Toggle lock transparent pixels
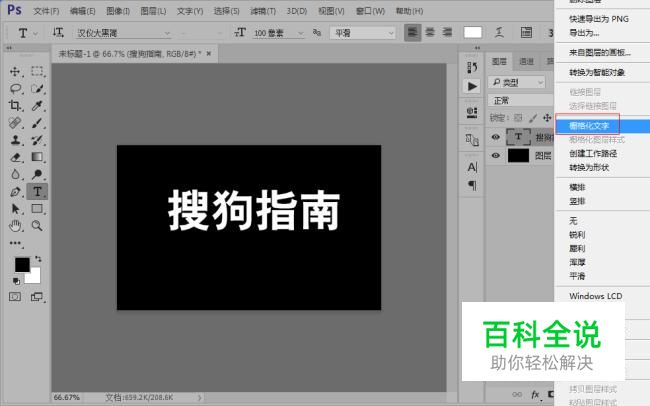Viewport: 650px width, 406px height. pyautogui.click(x=518, y=118)
